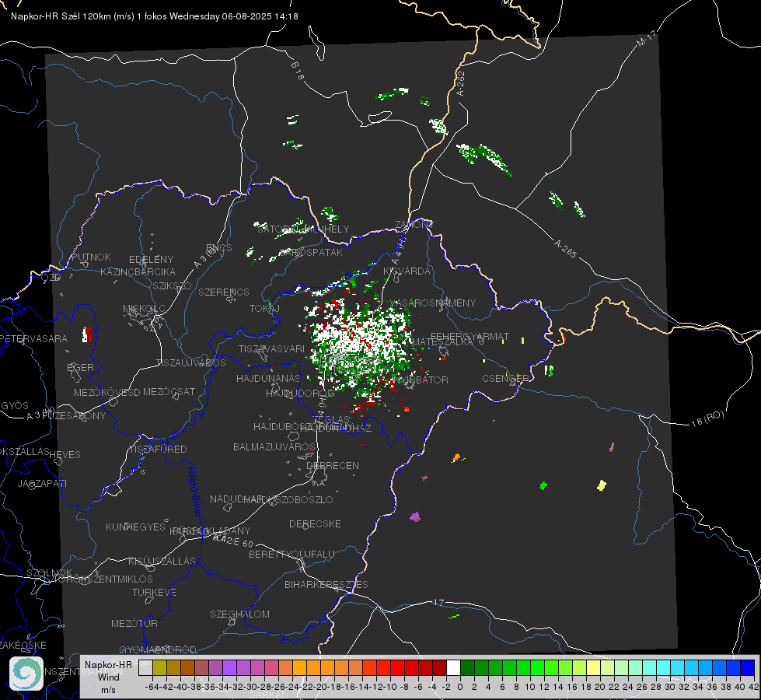This screenshot has width=761, height=700.
Task: Click the BERETTYOUJFALU city label
Action: pos(291,554)
